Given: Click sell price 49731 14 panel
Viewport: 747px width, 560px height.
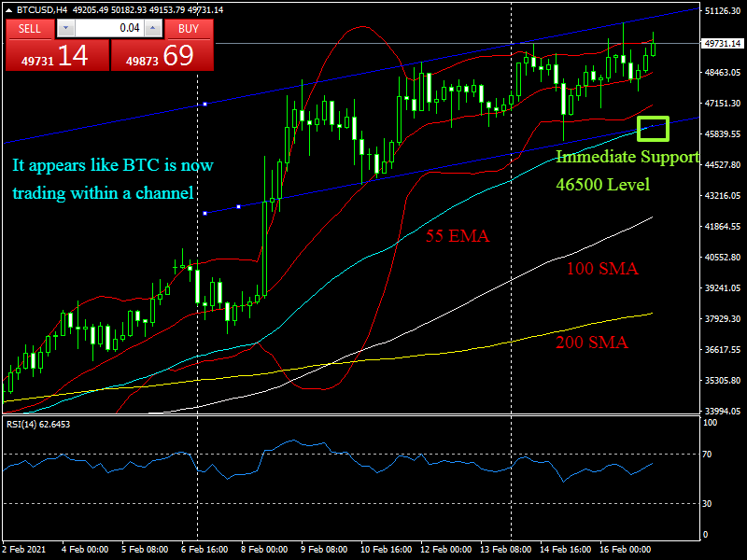Looking at the screenshot, I should 57,55.
